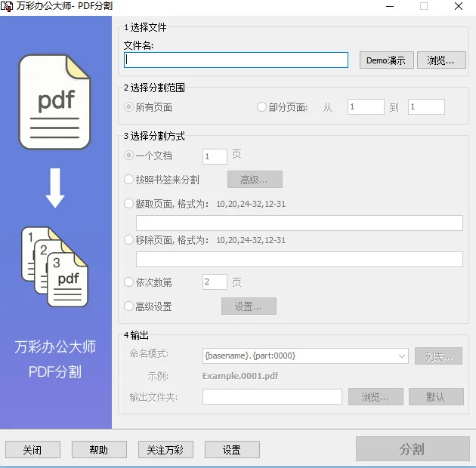Click the 浏览... button next to file name
The width and height of the screenshot is (476, 468).
[441, 60]
